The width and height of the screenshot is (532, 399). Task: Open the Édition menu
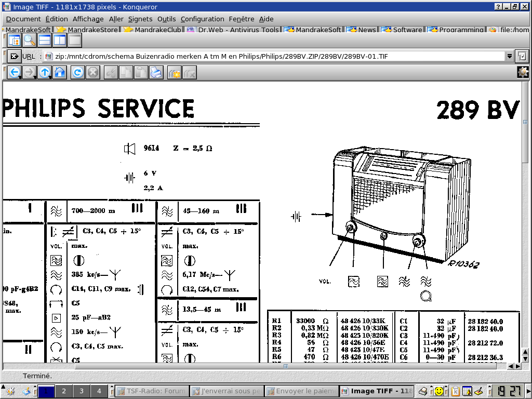click(57, 19)
